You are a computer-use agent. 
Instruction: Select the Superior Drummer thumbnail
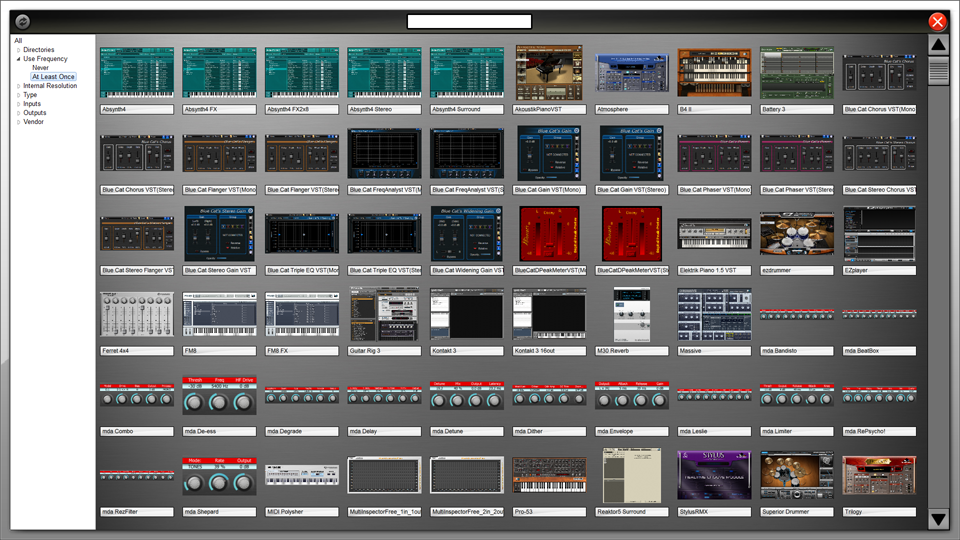click(x=797, y=475)
